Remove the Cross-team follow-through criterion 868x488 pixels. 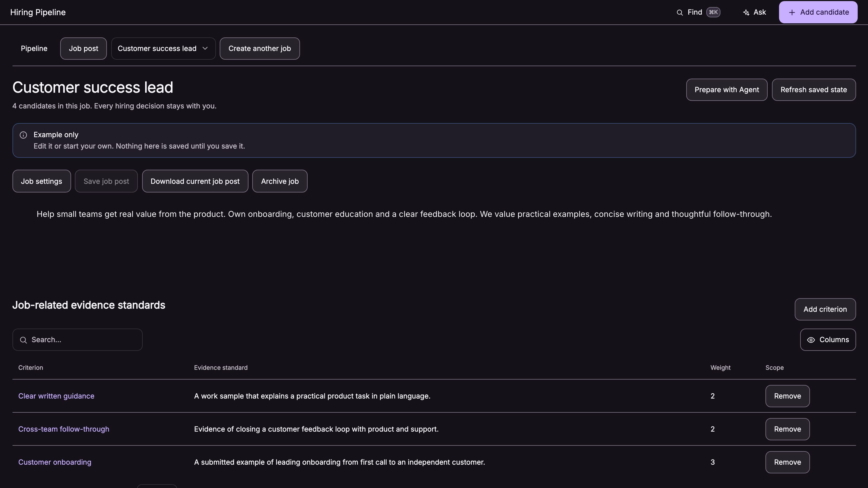coord(787,429)
